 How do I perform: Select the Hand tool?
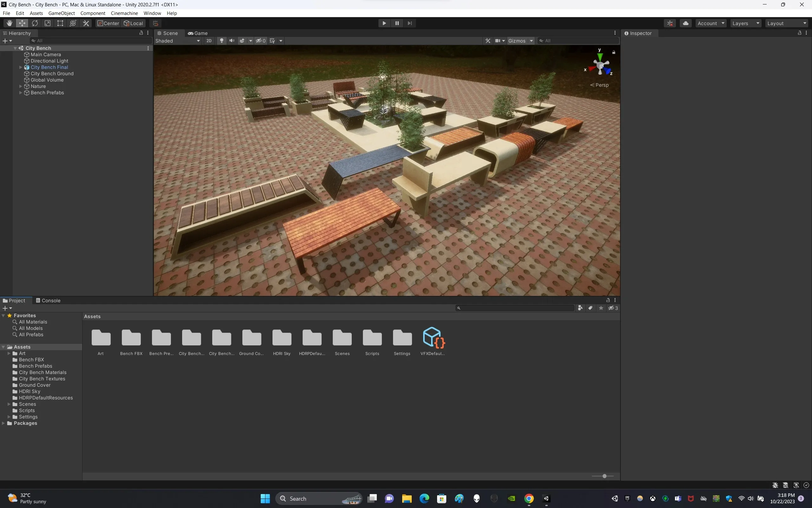click(10, 23)
